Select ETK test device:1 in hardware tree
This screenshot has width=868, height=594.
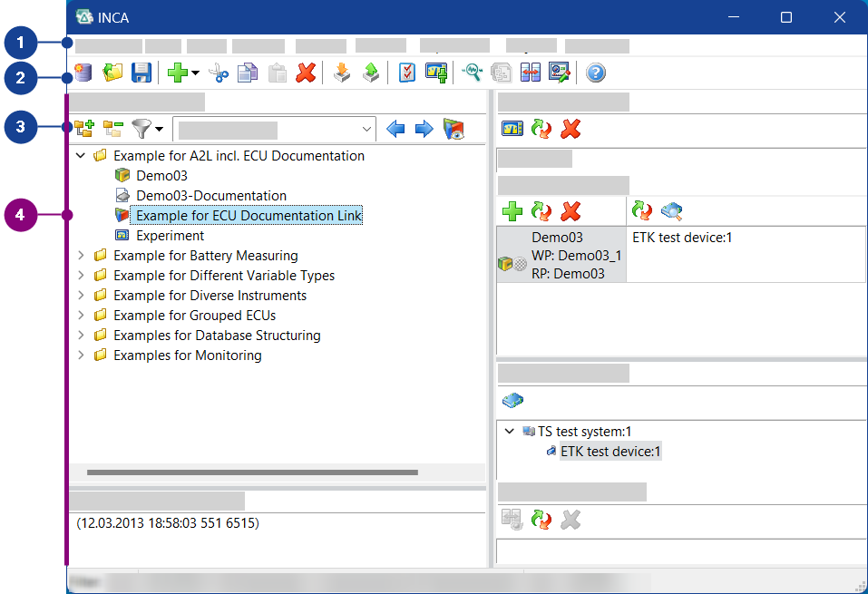coord(610,452)
